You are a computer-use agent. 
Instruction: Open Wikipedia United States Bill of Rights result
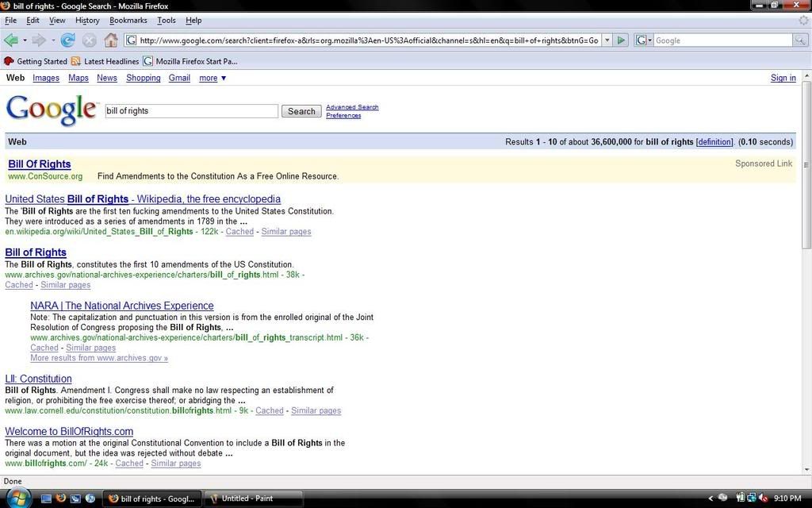(143, 199)
